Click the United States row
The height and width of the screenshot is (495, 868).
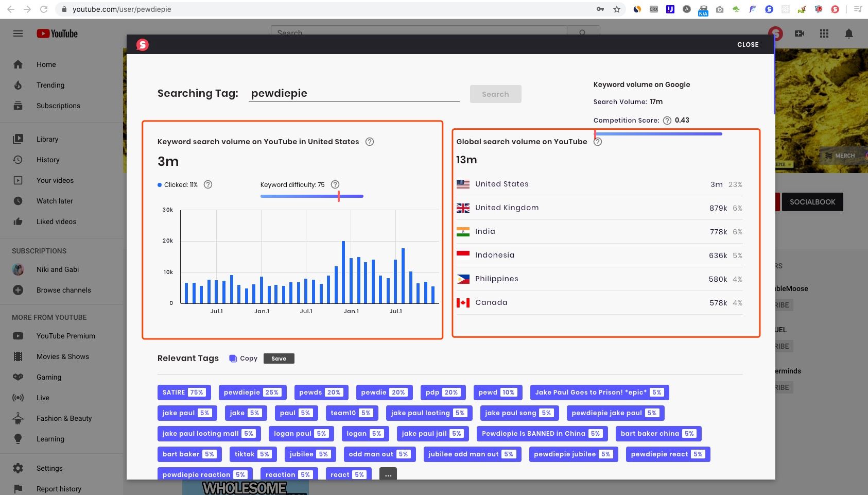coord(599,184)
